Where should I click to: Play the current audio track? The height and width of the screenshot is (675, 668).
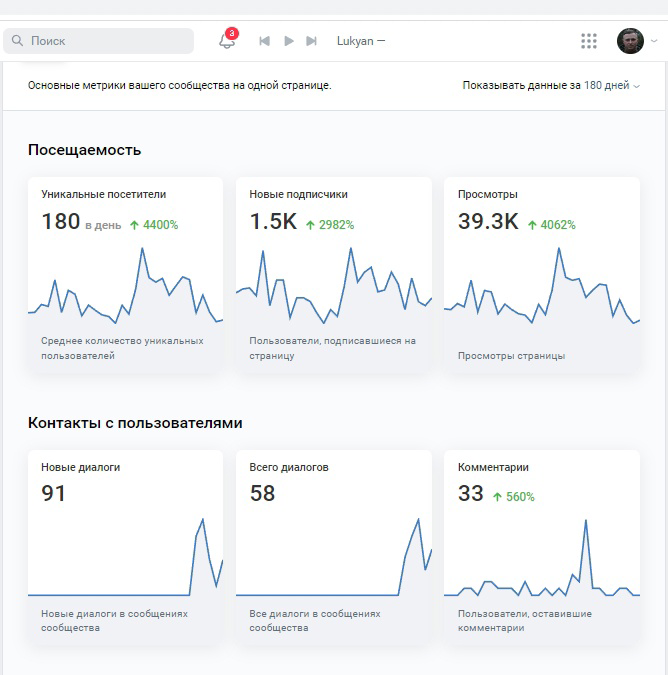click(289, 41)
